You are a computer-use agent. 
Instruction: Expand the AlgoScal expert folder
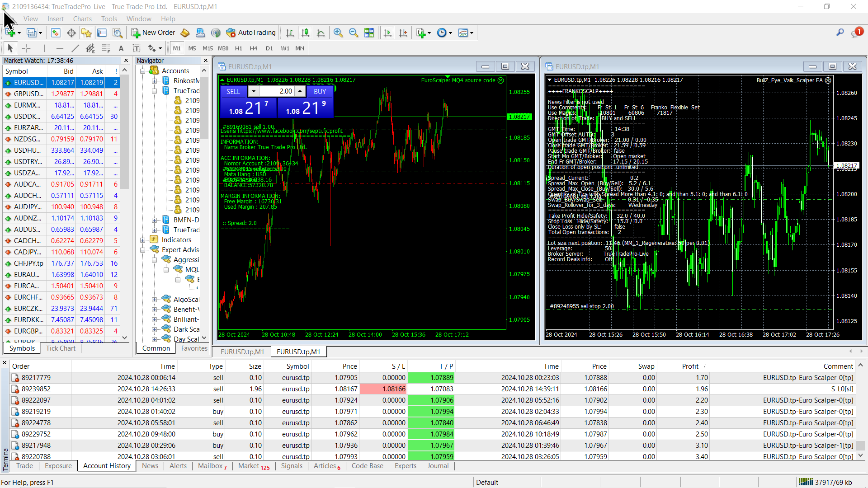coord(155,300)
